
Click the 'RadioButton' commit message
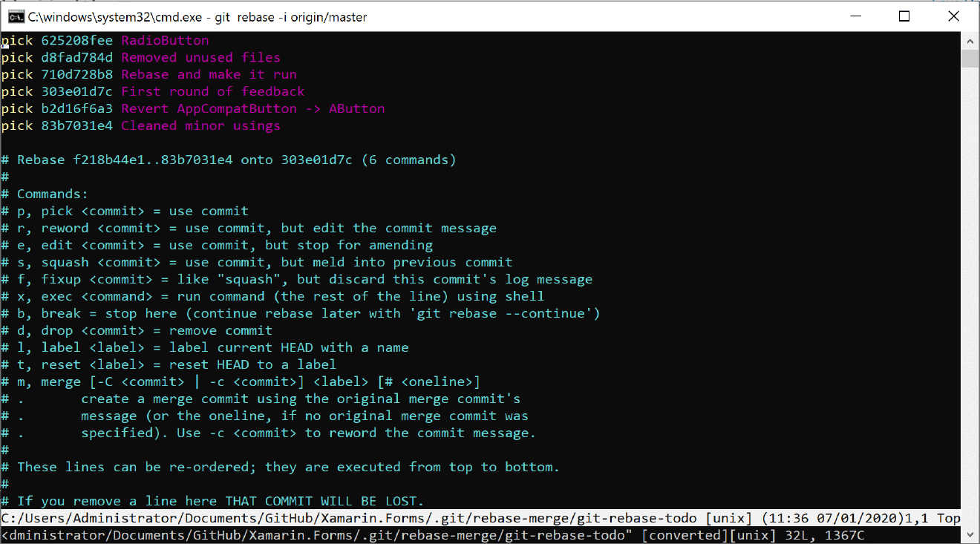tap(165, 41)
